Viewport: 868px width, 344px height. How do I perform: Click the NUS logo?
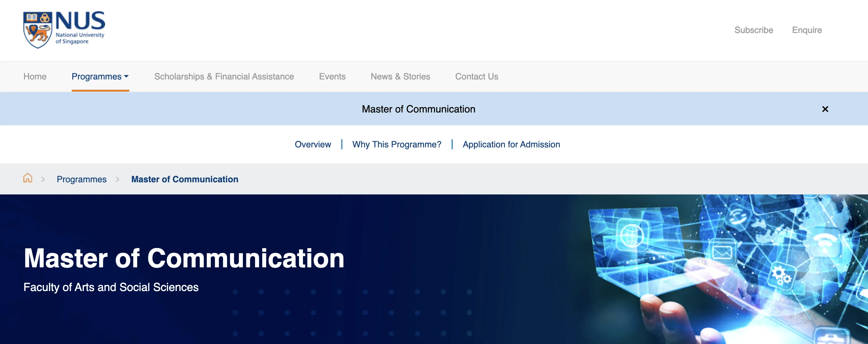[64, 30]
